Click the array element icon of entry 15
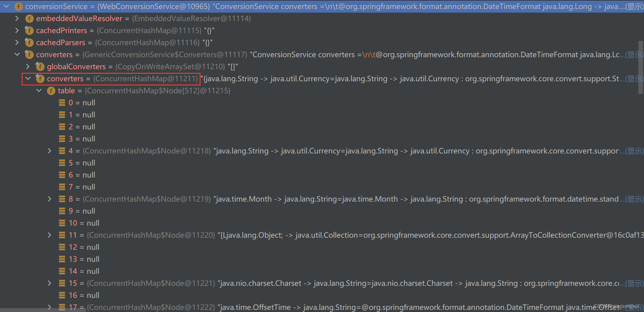This screenshot has height=312, width=644. (62, 283)
